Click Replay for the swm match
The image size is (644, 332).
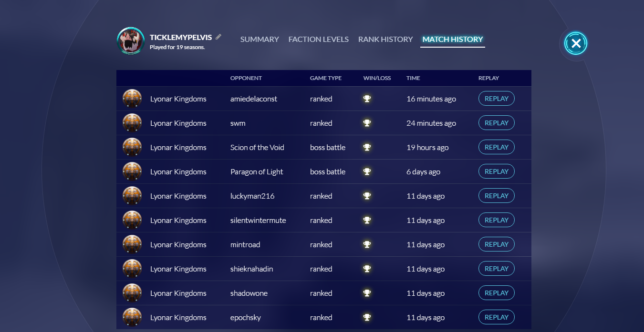(x=497, y=123)
